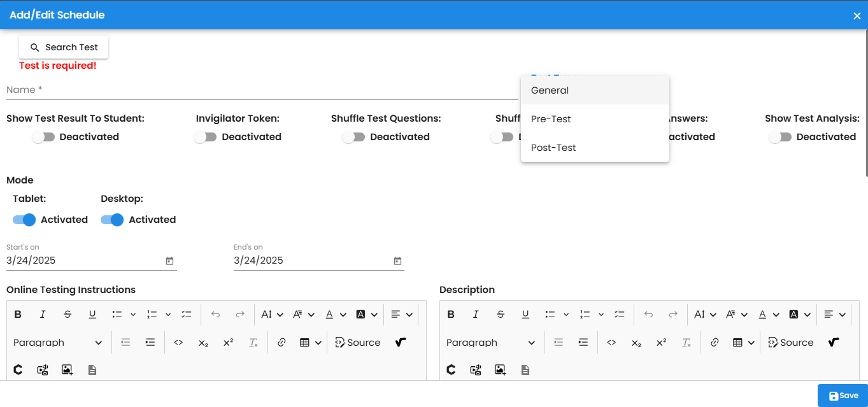The width and height of the screenshot is (868, 407).
Task: Open Paragraph heading dropdown in Online Testing Instructions
Action: 57,343
